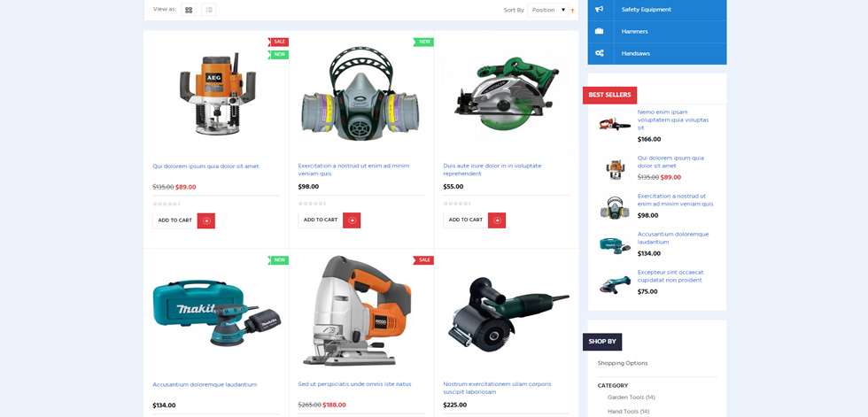The image size is (868, 417).
Task: Click NEW badge on Makita sander
Action: point(278,260)
